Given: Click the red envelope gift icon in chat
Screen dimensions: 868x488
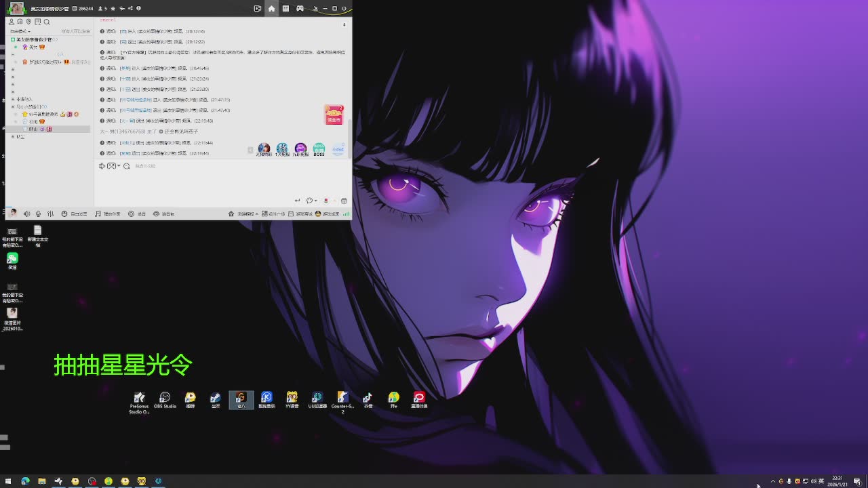Looking at the screenshot, I should [x=334, y=114].
